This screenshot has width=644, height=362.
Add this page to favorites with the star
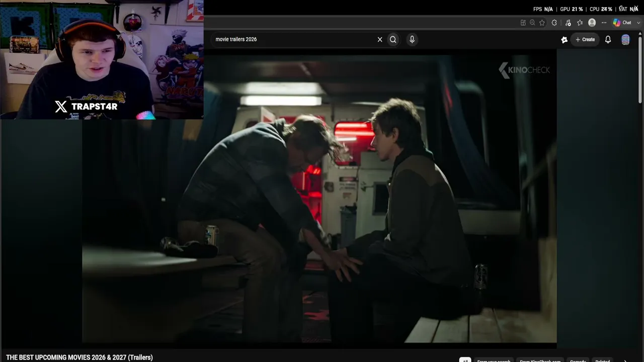pyautogui.click(x=542, y=23)
